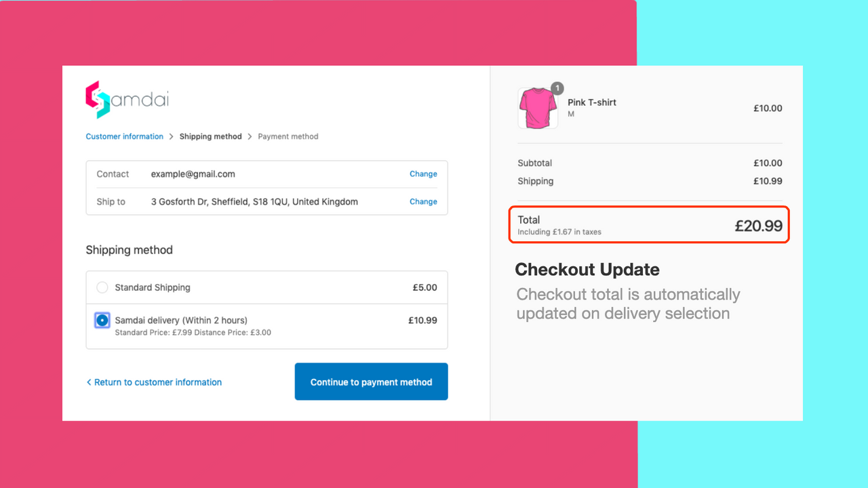Screen dimensions: 868x488
Task: Click the chevron before Payment method breadcrumb
Action: tap(250, 137)
